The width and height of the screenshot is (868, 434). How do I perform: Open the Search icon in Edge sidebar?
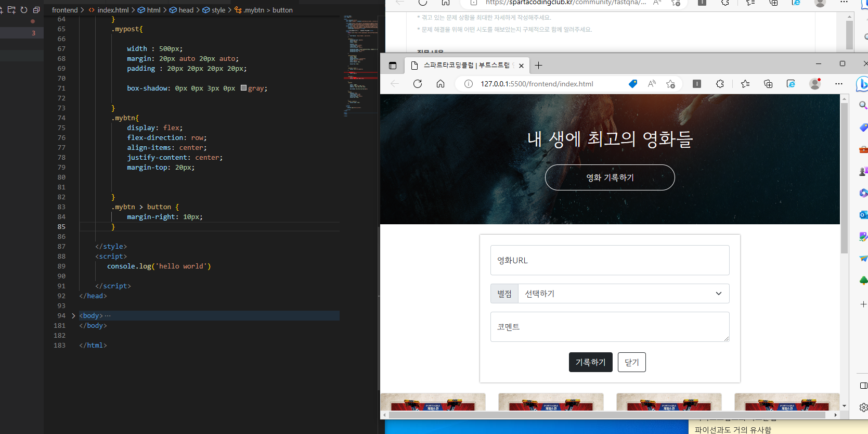pyautogui.click(x=863, y=105)
